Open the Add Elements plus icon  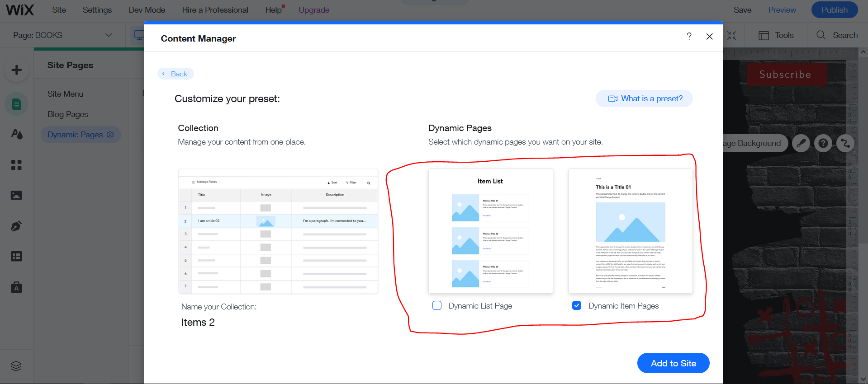coord(17,70)
